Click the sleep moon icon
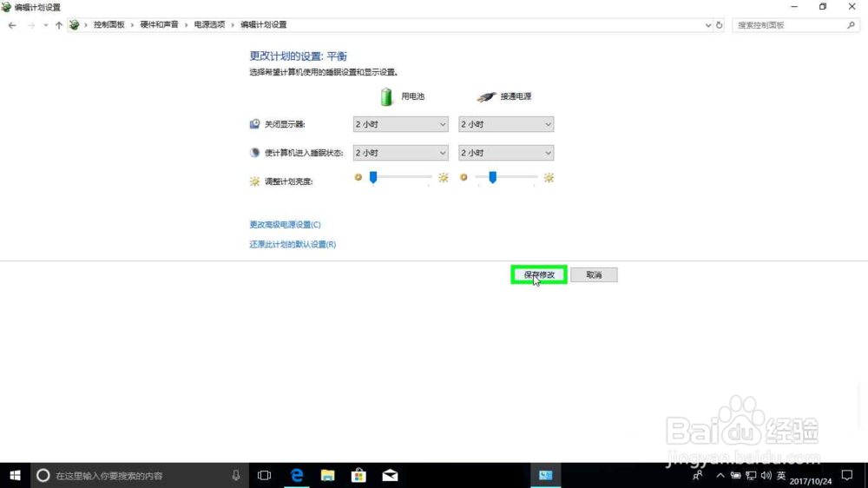Viewport: 868px width, 488px height. tap(254, 153)
